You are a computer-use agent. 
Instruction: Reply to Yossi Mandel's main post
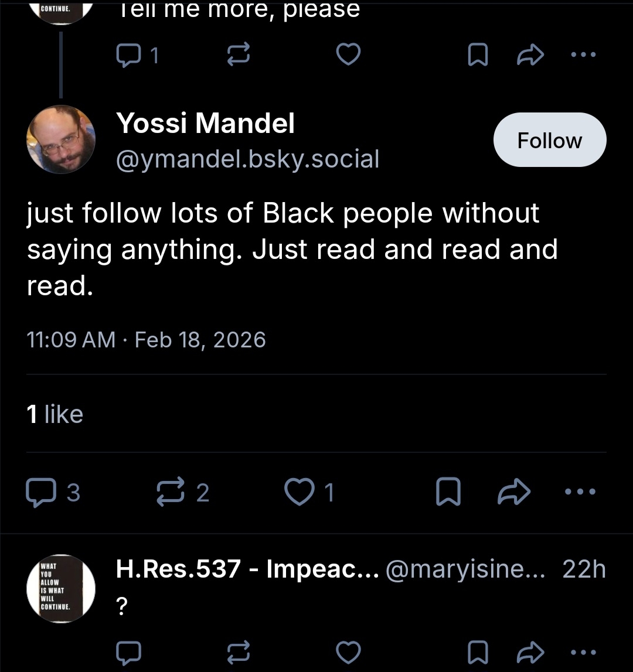39,493
